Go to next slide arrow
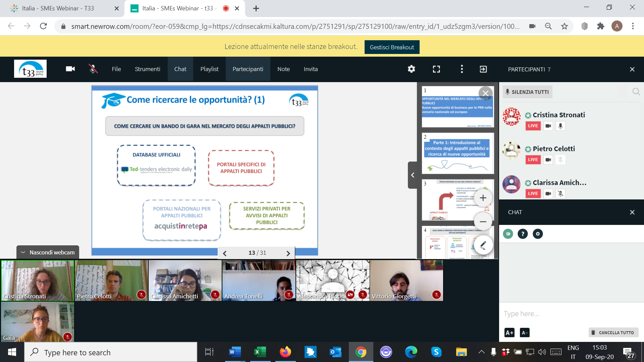 tap(288, 253)
